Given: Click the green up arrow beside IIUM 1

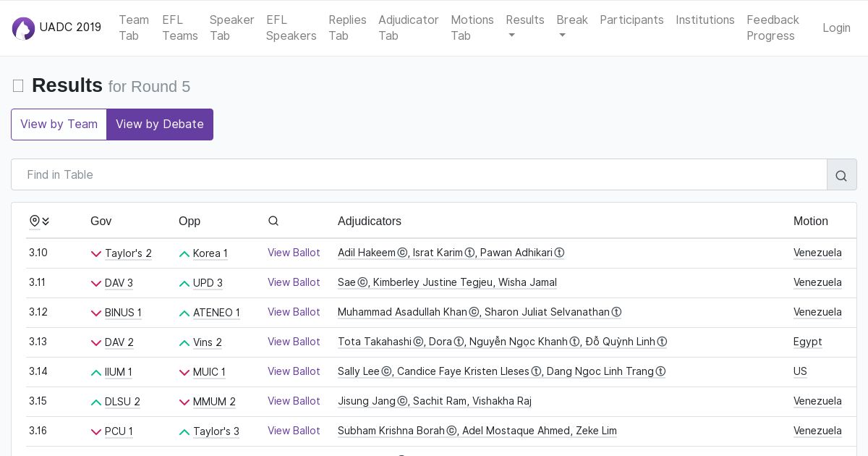Looking at the screenshot, I should point(96,373).
